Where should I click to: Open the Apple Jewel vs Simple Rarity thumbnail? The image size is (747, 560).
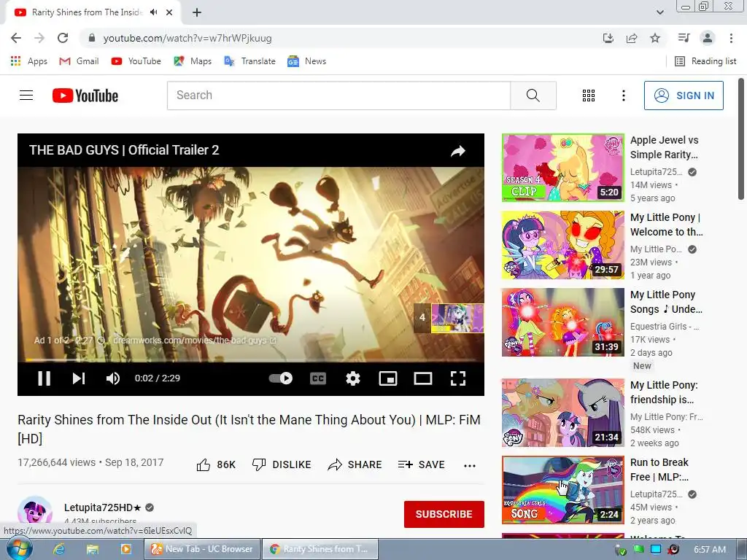tap(563, 168)
